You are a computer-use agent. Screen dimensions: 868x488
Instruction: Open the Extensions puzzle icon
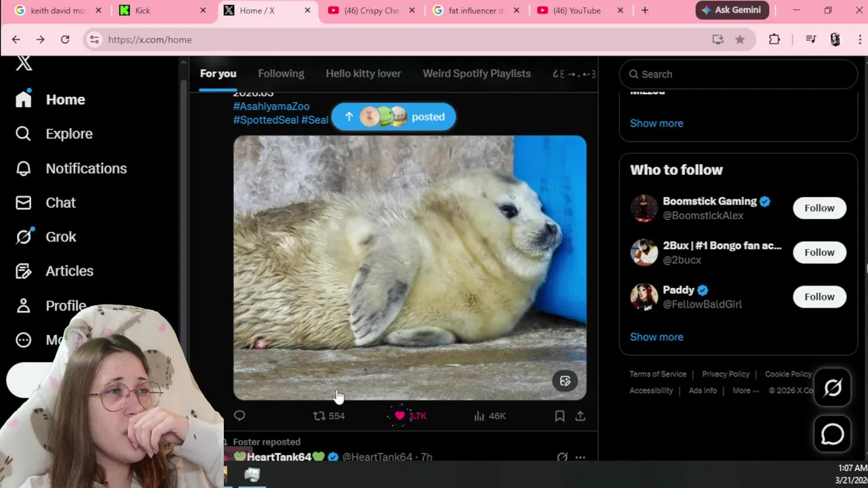point(774,39)
